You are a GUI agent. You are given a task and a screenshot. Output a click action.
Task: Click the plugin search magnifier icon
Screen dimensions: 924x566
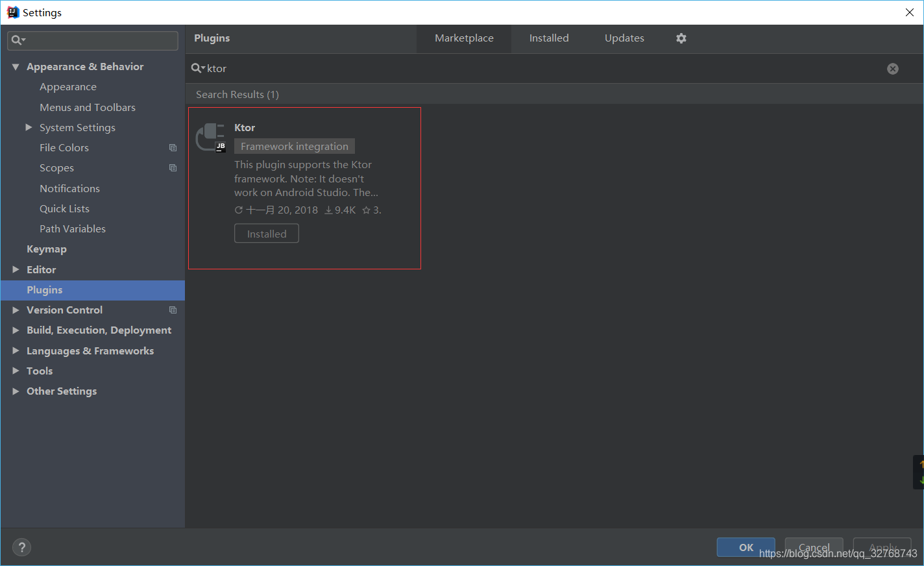pos(197,68)
